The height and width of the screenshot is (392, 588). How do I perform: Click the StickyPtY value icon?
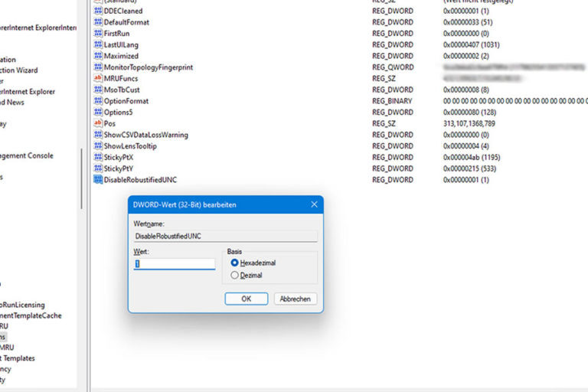98,168
